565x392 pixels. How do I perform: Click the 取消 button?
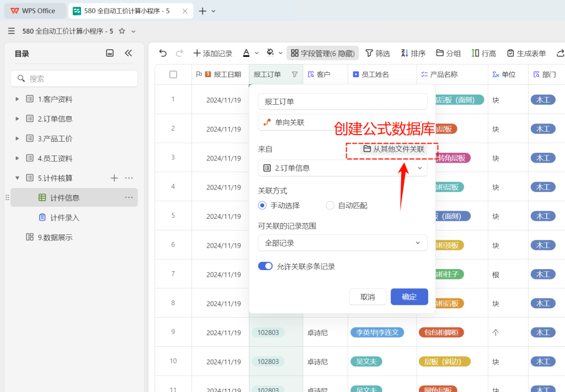pyautogui.click(x=367, y=297)
